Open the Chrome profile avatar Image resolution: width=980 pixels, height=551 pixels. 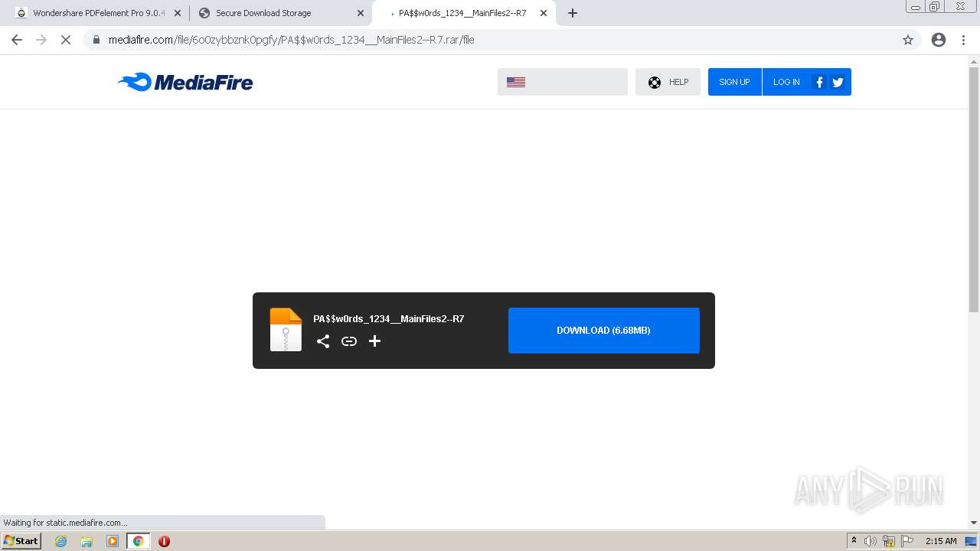pyautogui.click(x=939, y=40)
